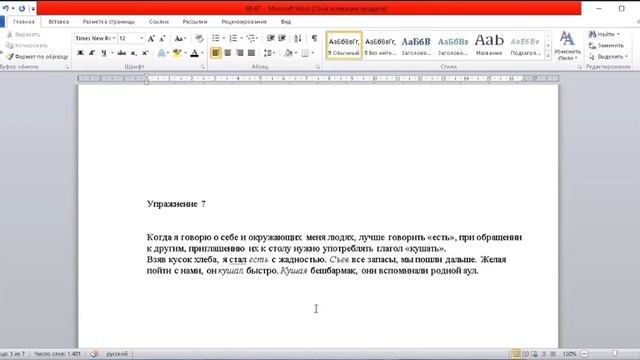The image size is (640, 360).
Task: Click the zoom out minus button
Action: click(584, 354)
